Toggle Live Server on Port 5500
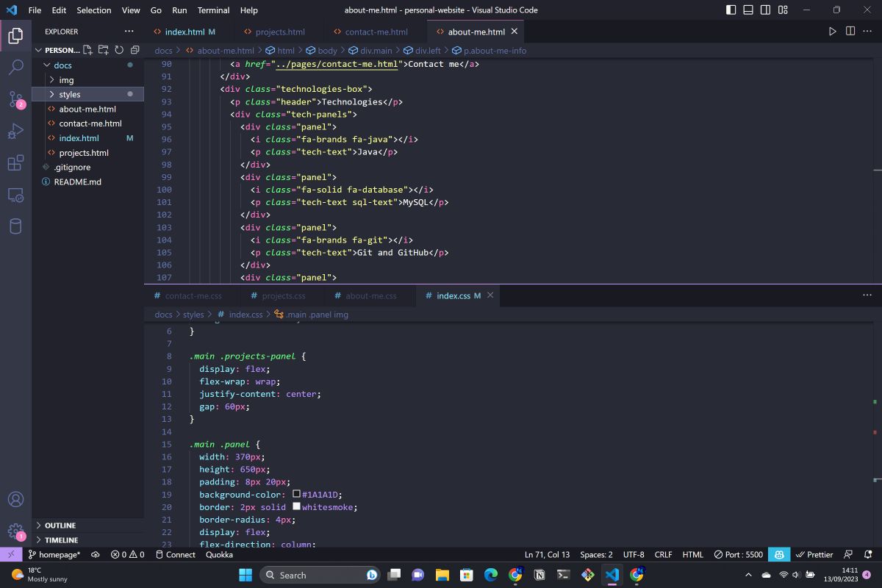This screenshot has height=588, width=882. [738, 554]
